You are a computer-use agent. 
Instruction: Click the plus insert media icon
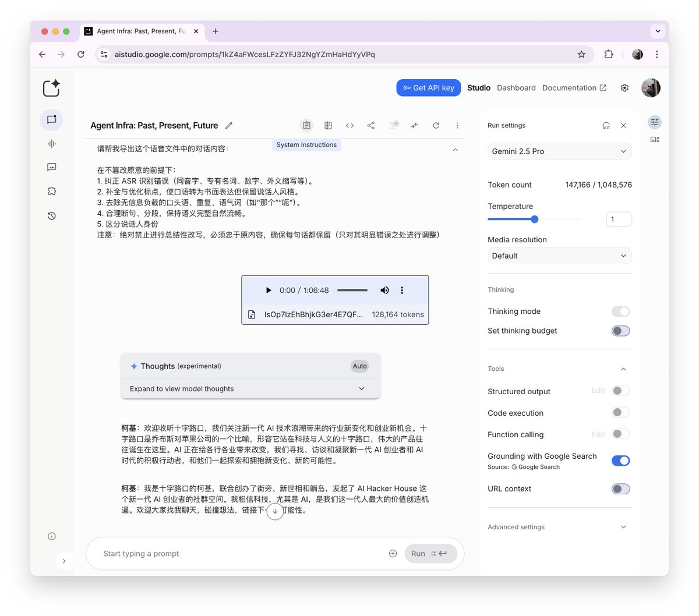tap(393, 554)
